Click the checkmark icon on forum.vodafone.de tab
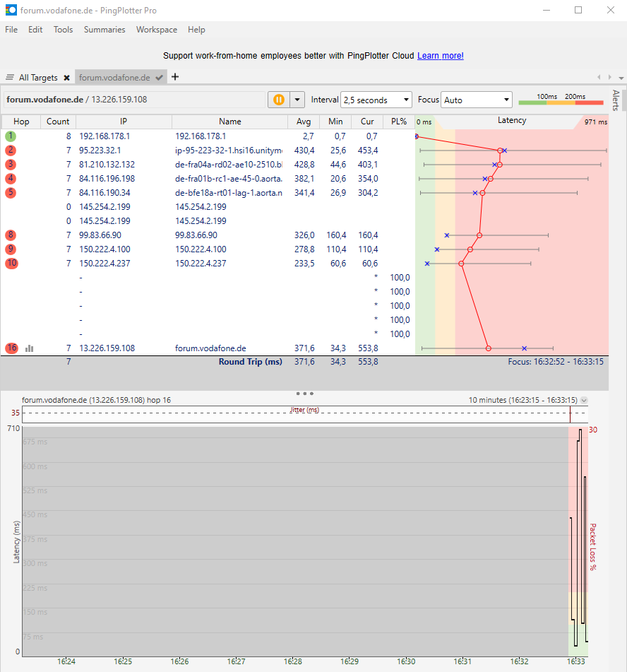 [159, 77]
